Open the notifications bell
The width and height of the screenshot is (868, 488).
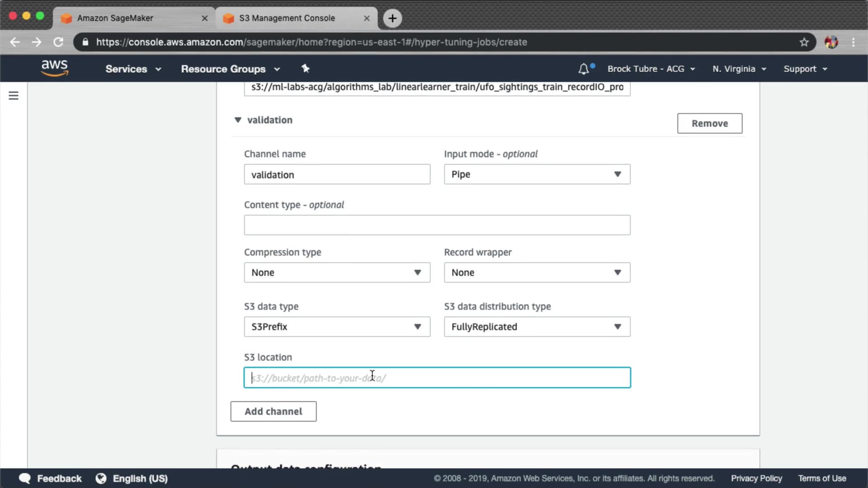pos(584,69)
